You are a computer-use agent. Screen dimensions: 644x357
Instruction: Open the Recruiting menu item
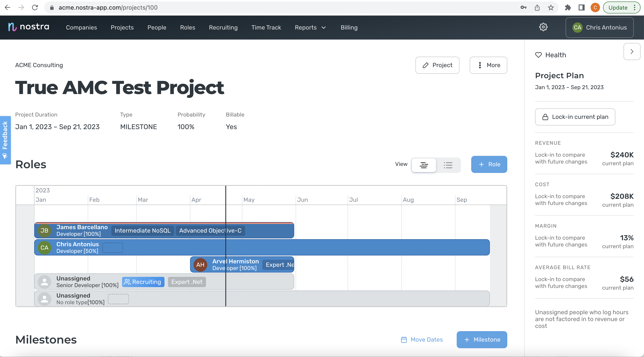pyautogui.click(x=223, y=28)
